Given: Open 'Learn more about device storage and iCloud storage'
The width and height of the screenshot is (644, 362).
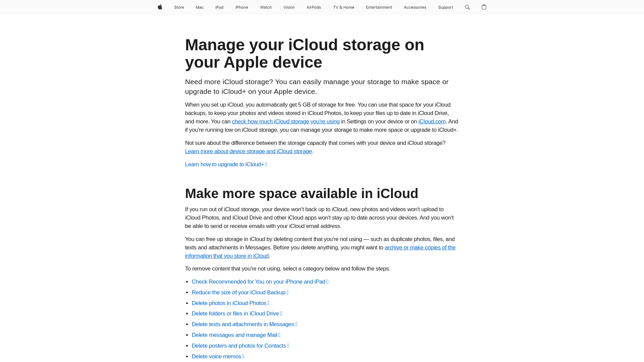Looking at the screenshot, I should click(248, 152).
